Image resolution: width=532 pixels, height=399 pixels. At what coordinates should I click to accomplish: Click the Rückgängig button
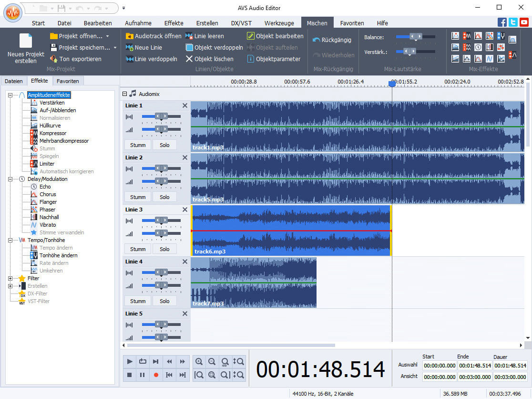(x=333, y=40)
